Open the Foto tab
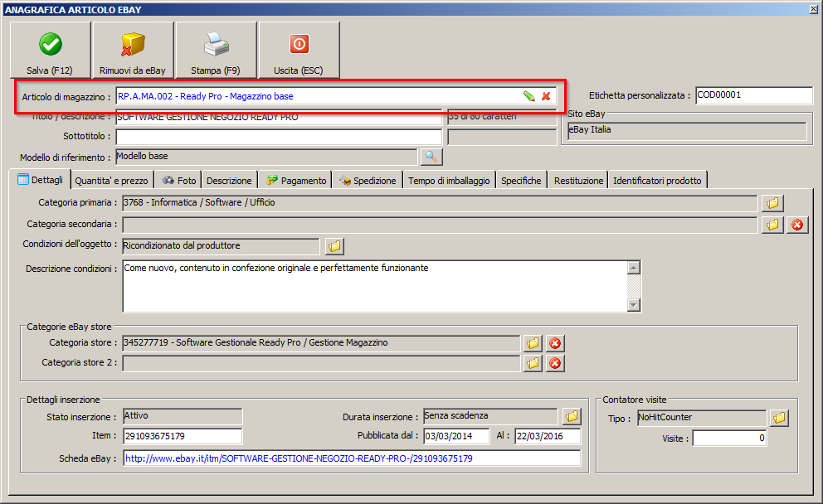The width and height of the screenshot is (823, 504). pos(178,181)
